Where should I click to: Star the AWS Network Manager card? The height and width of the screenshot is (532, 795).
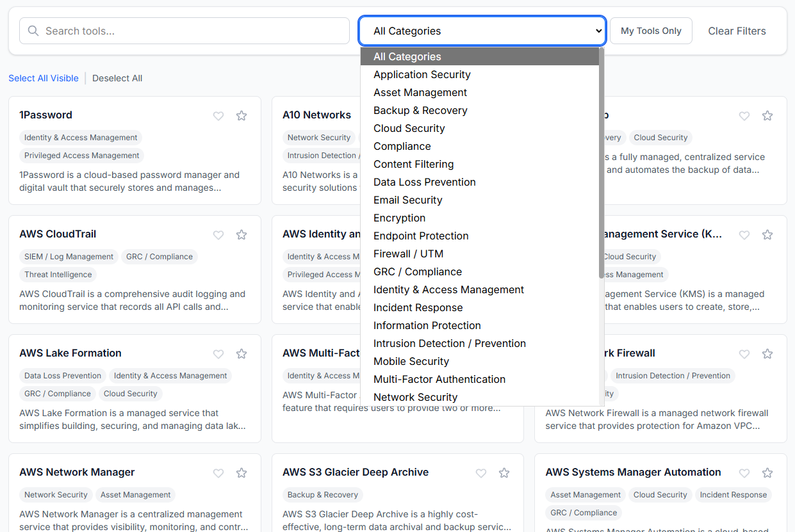pos(242,473)
